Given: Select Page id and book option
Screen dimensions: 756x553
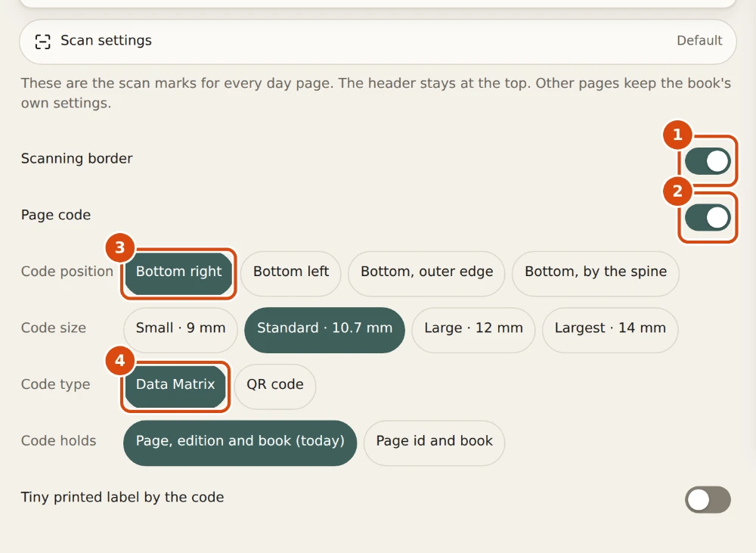Looking at the screenshot, I should pyautogui.click(x=434, y=443).
